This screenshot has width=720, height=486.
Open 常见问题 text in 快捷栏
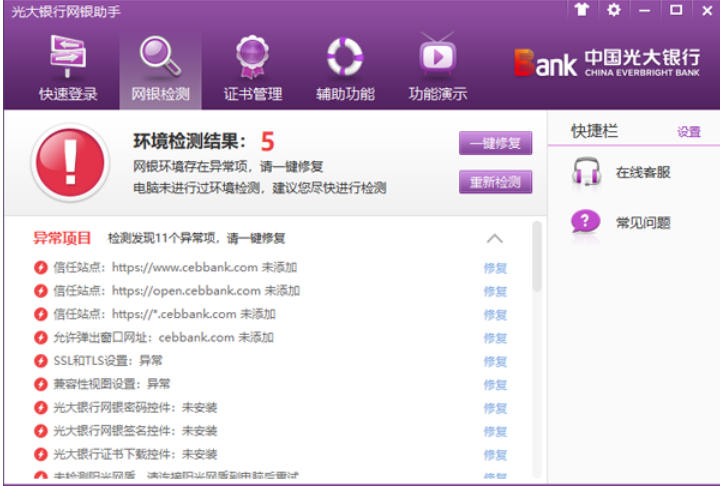[x=643, y=223]
